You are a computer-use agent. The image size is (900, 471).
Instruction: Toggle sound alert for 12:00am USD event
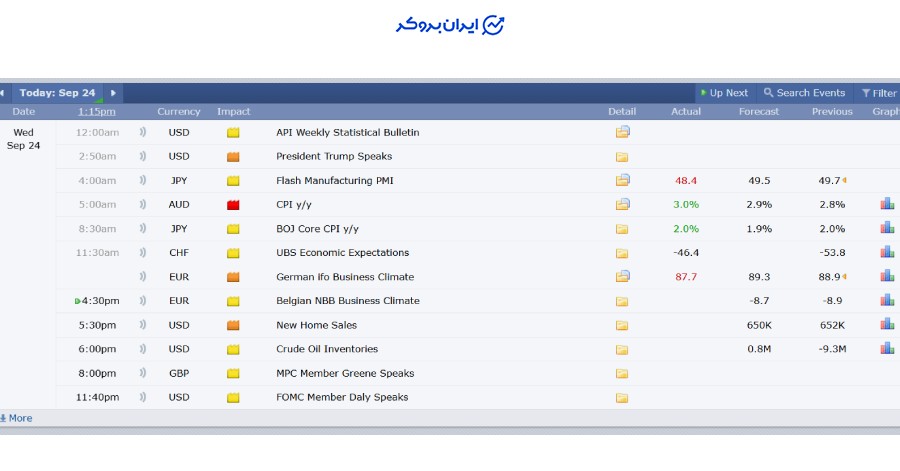click(143, 132)
